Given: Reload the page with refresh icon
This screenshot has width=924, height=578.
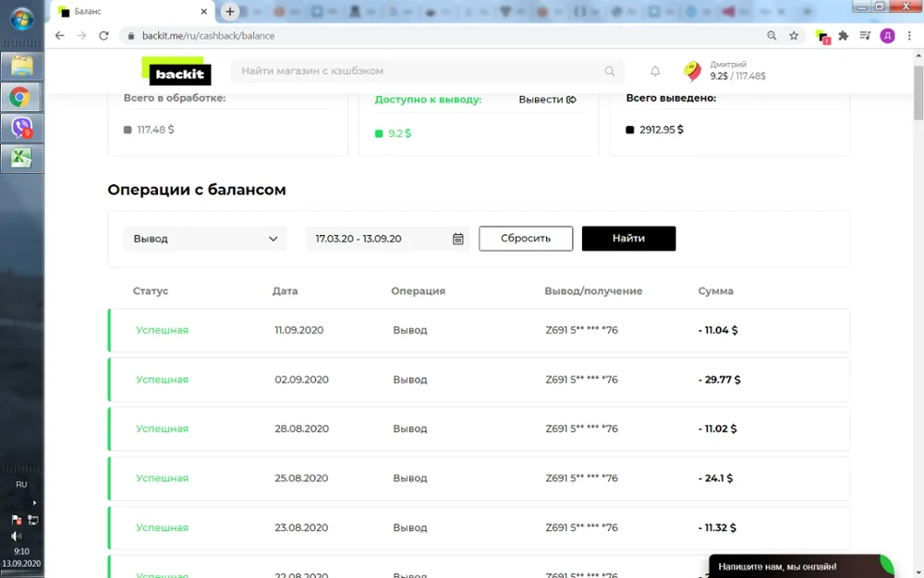Looking at the screenshot, I should [103, 35].
